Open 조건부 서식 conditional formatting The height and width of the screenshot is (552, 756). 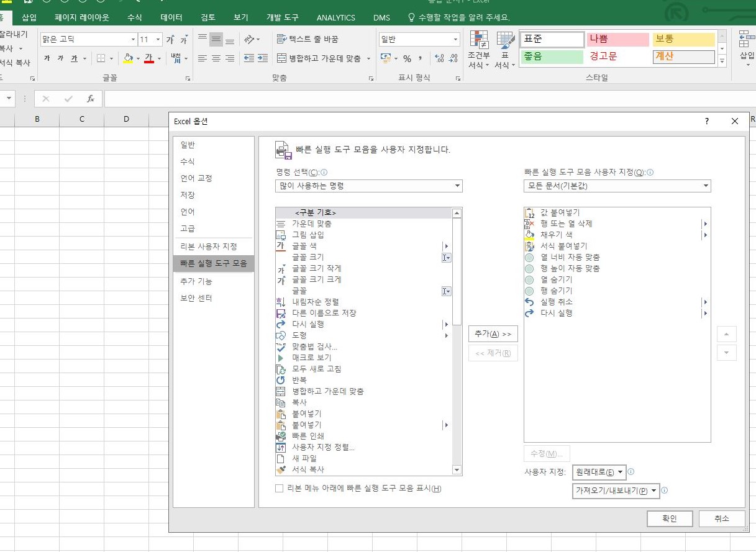[x=478, y=50]
